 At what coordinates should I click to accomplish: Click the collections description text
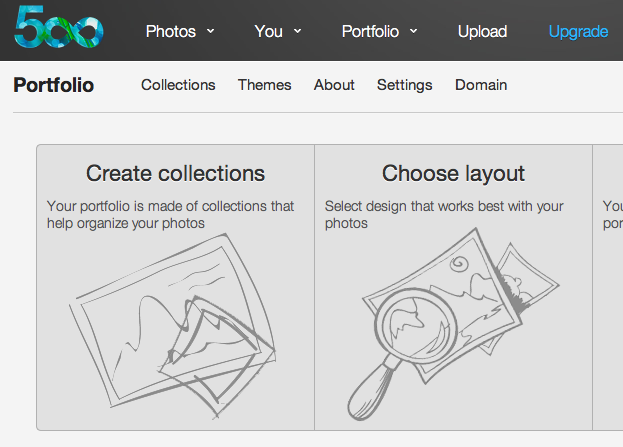[170, 215]
